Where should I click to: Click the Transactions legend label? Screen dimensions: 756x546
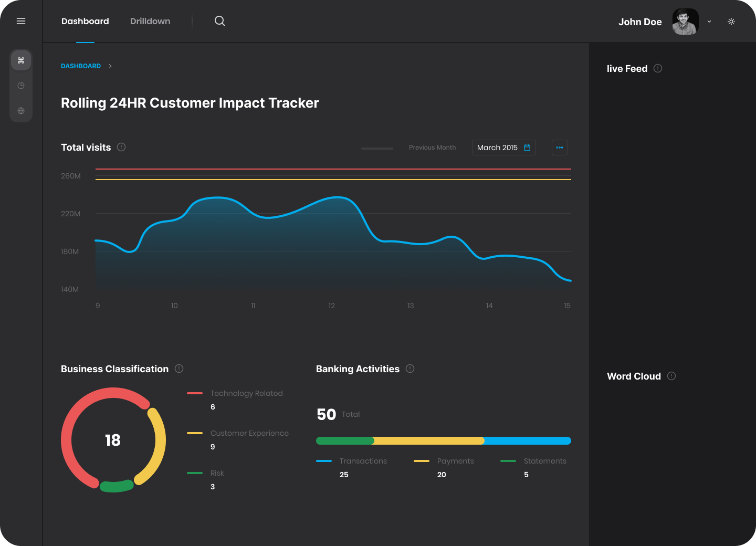coord(363,461)
